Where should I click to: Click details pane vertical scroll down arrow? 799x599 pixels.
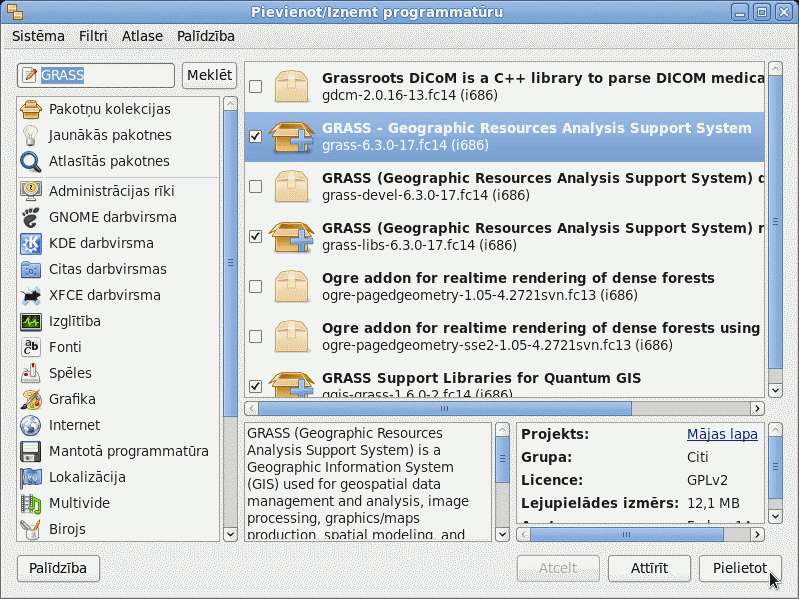(776, 516)
